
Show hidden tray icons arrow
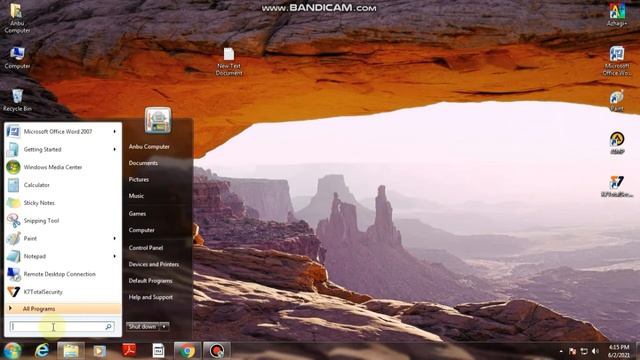pos(561,351)
